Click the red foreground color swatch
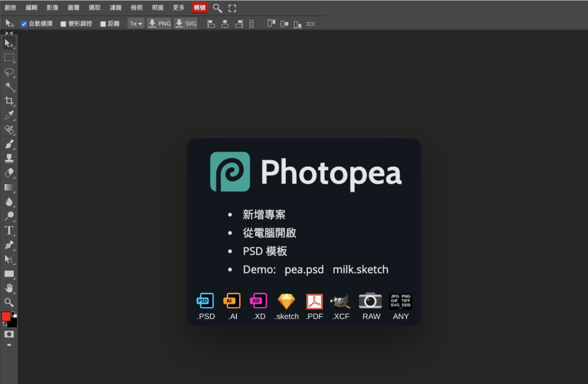The image size is (588, 384). click(6, 316)
